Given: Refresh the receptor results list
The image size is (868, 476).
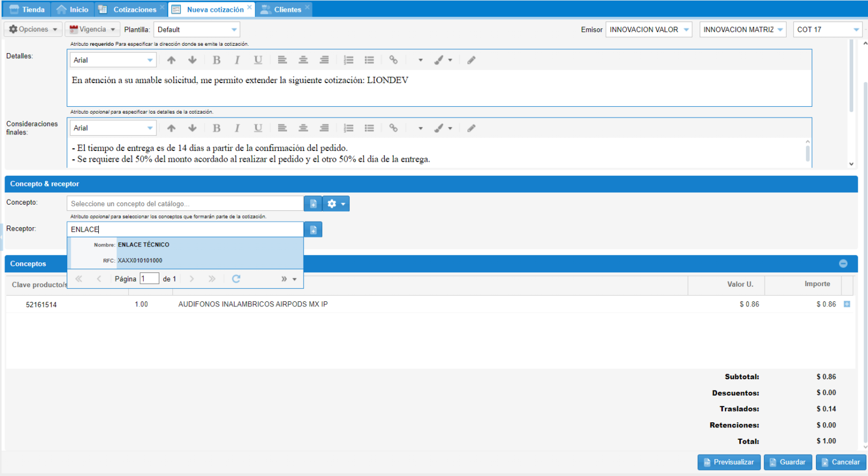Looking at the screenshot, I should pyautogui.click(x=236, y=279).
